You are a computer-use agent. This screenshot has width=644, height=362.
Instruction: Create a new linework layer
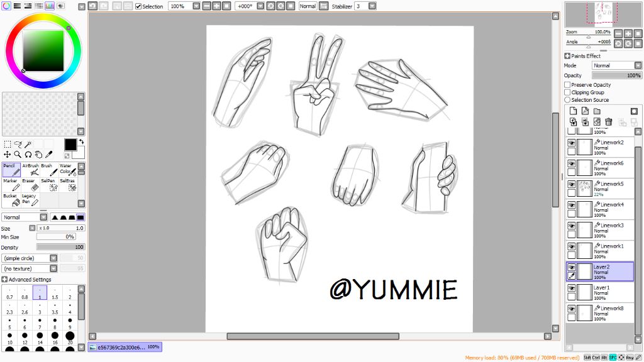pyautogui.click(x=586, y=111)
